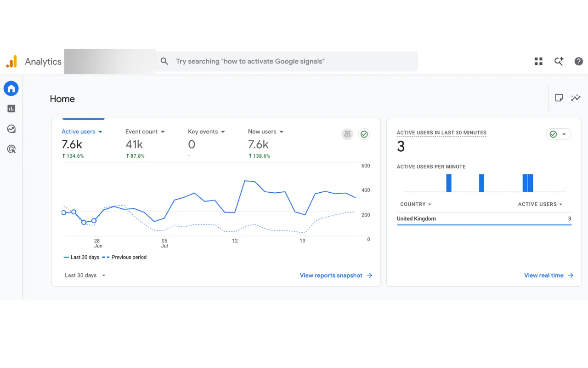Open the Home icon in sidebar
588x368 pixels.
(x=11, y=88)
